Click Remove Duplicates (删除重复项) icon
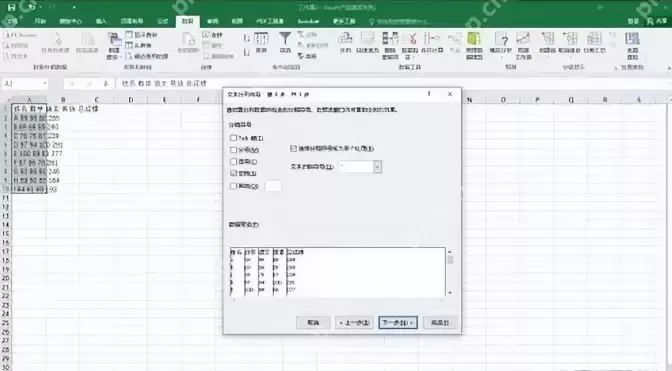The image size is (672, 371). (390, 45)
